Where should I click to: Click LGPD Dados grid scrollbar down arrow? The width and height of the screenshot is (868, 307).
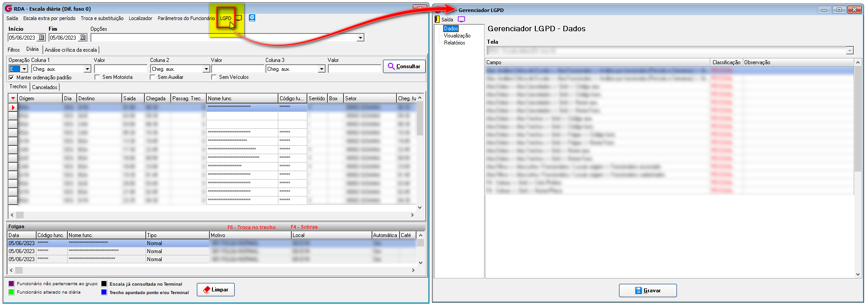tap(858, 274)
